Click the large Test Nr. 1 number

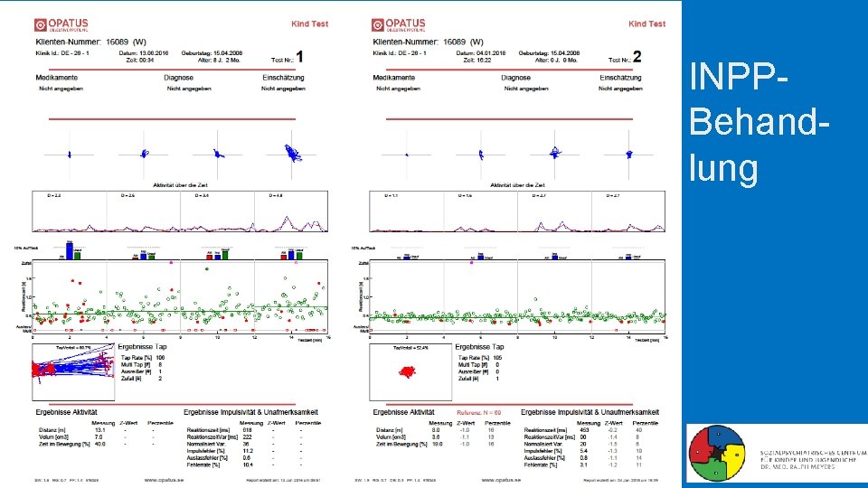299,57
